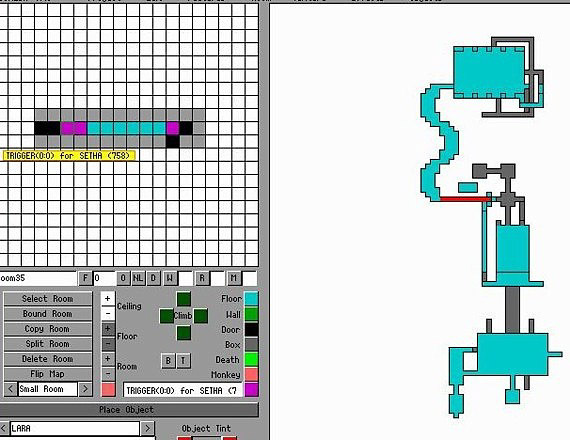This screenshot has width=570, height=440.
Task: Raise ceiling with Ceiling plus button
Action: click(x=108, y=299)
